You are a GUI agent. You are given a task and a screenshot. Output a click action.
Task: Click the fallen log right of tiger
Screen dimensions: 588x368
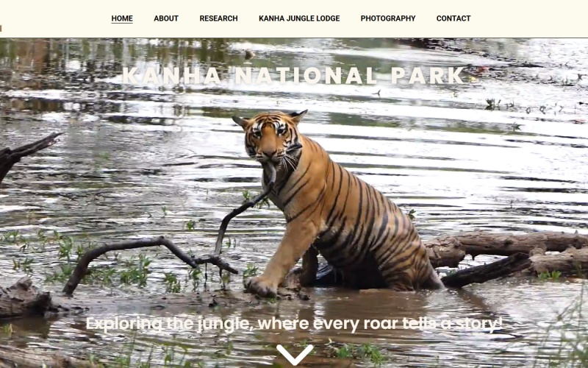click(x=510, y=257)
